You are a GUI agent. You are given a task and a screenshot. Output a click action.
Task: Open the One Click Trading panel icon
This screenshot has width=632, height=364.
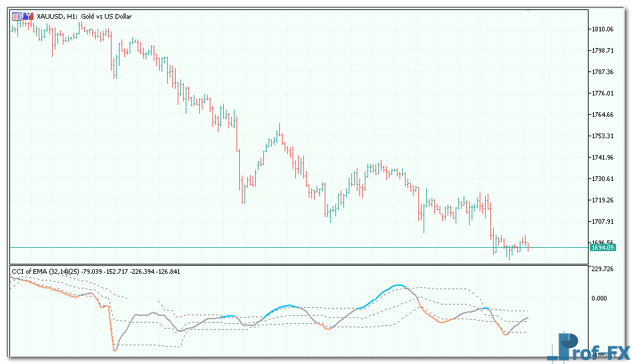tap(16, 15)
